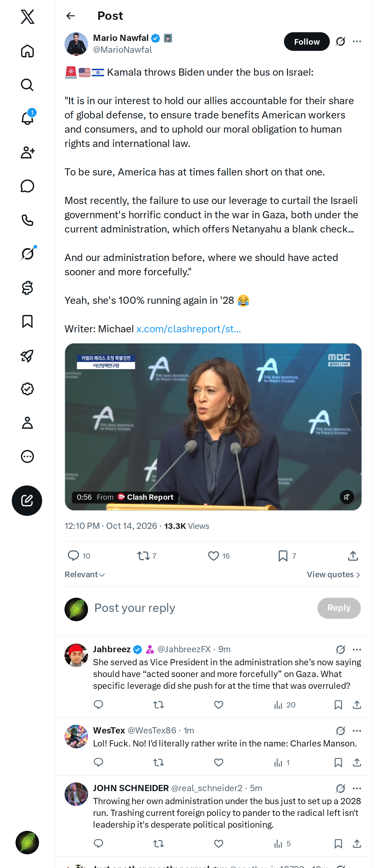372x868 pixels.
Task: Bookmark the main post
Action: click(283, 556)
